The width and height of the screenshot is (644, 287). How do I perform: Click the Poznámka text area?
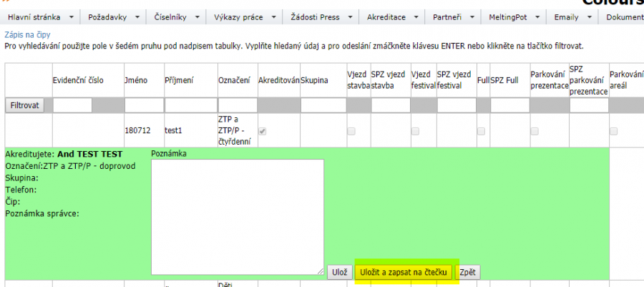[238, 216]
